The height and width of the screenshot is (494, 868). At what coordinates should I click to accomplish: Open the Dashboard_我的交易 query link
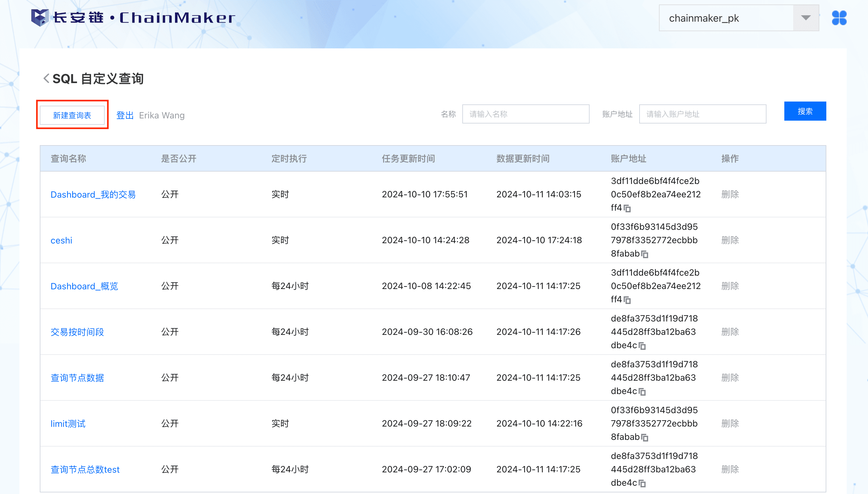point(93,194)
